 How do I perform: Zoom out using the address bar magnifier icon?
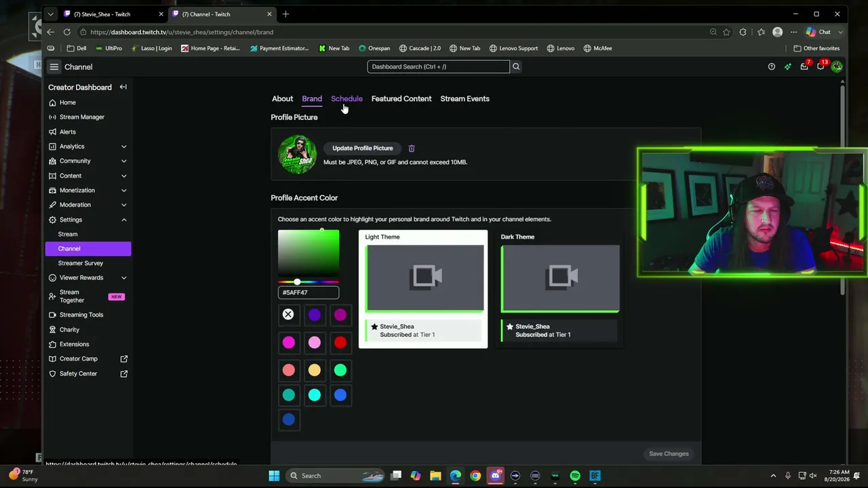pyautogui.click(x=713, y=32)
